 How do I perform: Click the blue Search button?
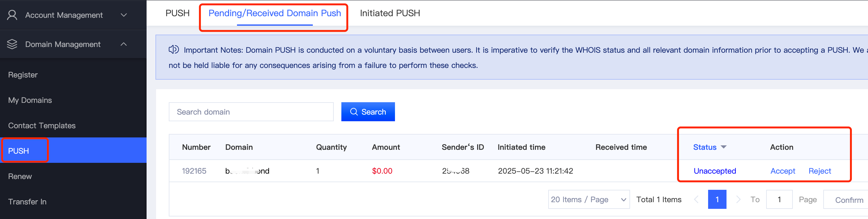(368, 112)
